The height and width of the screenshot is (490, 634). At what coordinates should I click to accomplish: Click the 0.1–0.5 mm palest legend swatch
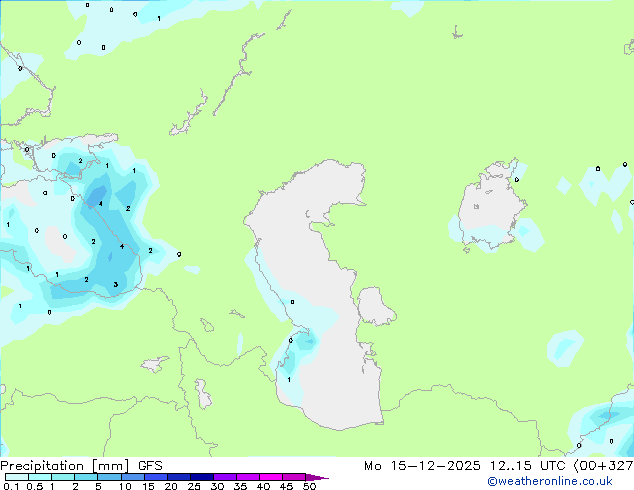coord(17,477)
